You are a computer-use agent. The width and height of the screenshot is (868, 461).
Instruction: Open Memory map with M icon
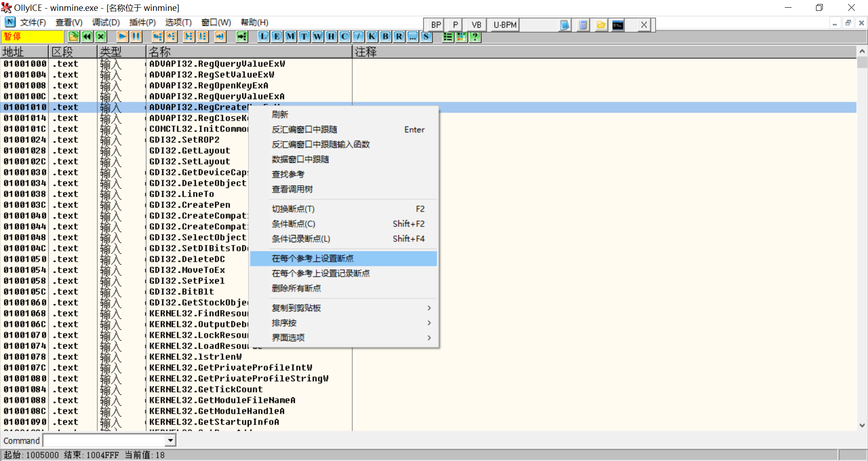click(291, 37)
